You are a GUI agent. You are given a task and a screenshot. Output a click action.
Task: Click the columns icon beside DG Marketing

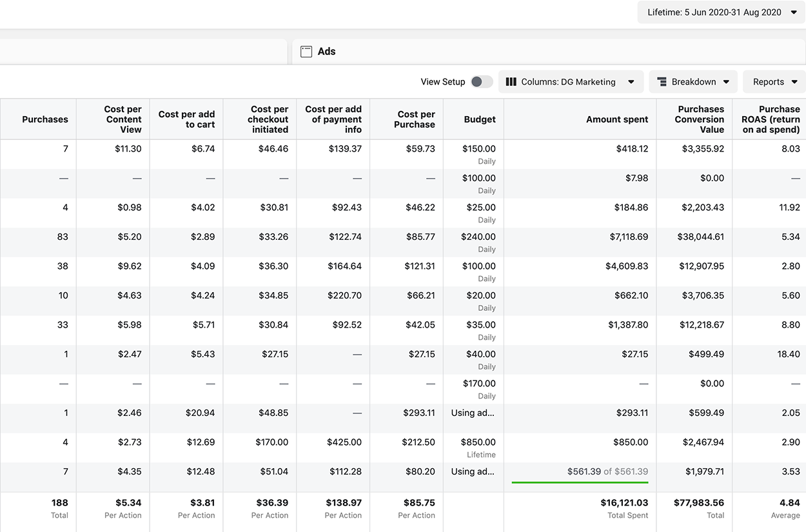[x=511, y=82]
